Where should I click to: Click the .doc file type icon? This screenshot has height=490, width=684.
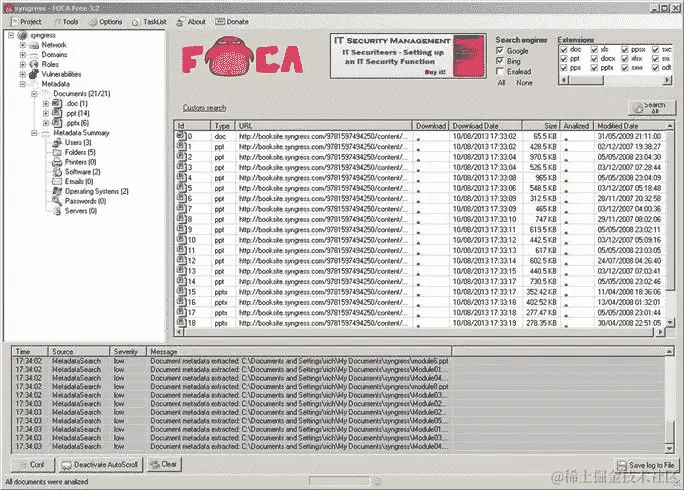[57, 103]
